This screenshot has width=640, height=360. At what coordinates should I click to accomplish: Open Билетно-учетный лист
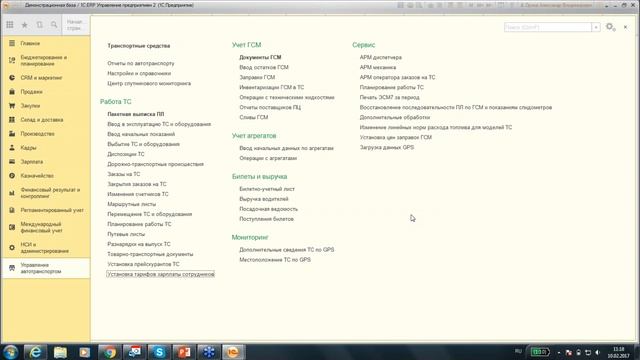pyautogui.click(x=267, y=189)
